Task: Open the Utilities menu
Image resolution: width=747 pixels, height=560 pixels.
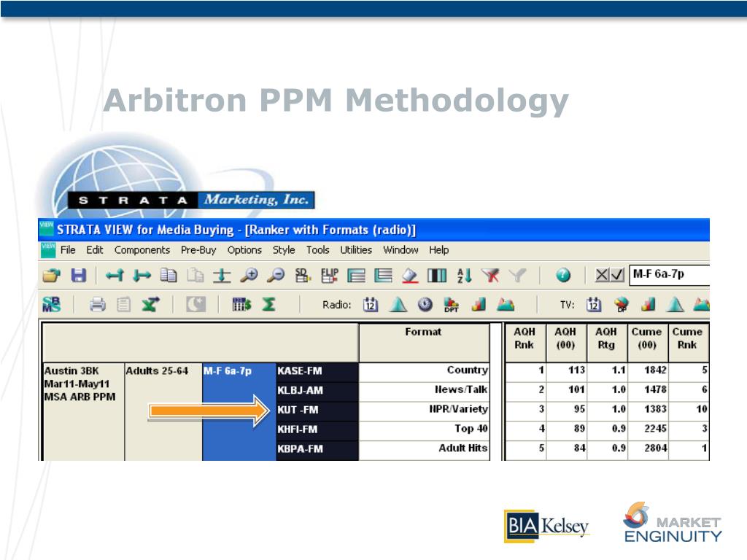Action: [356, 250]
